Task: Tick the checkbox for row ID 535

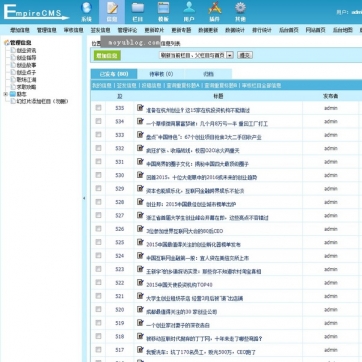Action: tap(98, 108)
